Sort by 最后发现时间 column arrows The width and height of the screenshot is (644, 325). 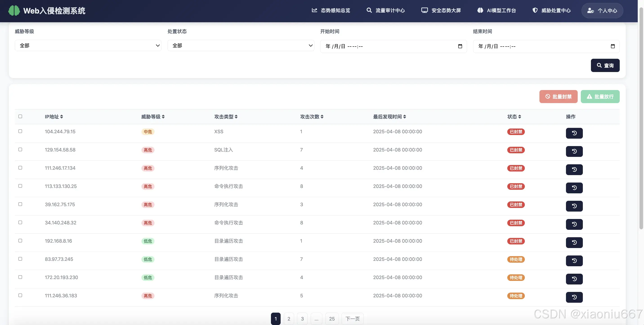pyautogui.click(x=405, y=117)
